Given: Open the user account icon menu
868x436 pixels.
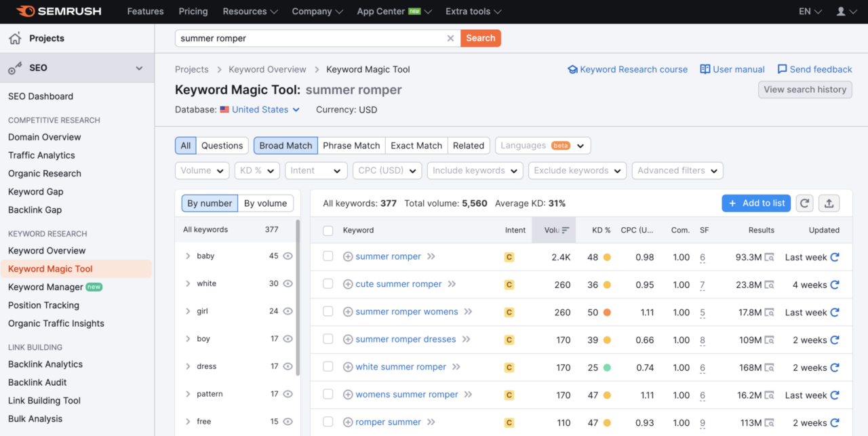Looking at the screenshot, I should coord(846,12).
